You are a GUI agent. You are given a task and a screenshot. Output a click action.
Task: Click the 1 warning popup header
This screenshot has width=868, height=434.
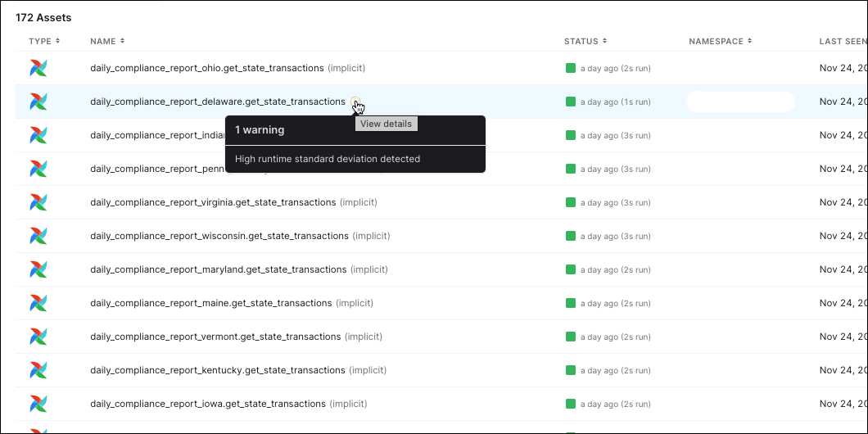click(x=260, y=130)
